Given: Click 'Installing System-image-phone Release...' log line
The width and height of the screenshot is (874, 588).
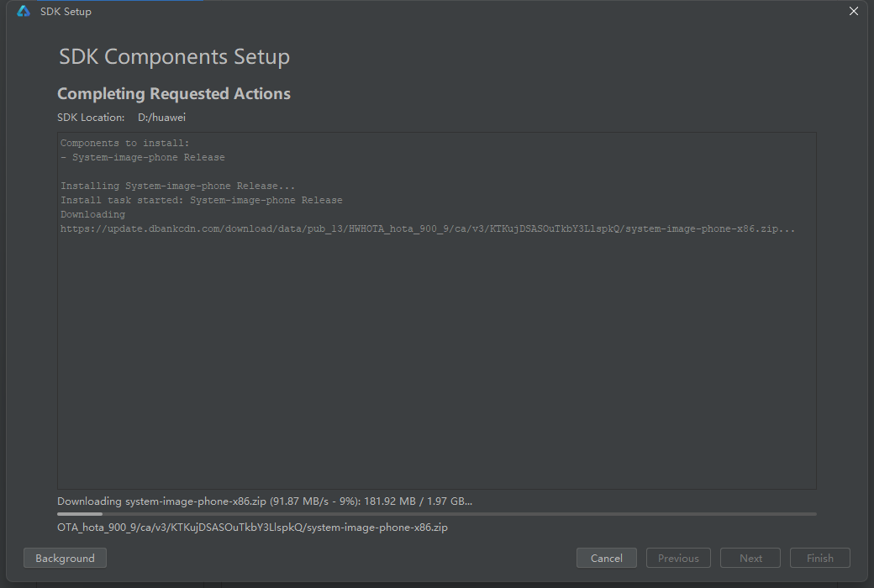Looking at the screenshot, I should 178,186.
